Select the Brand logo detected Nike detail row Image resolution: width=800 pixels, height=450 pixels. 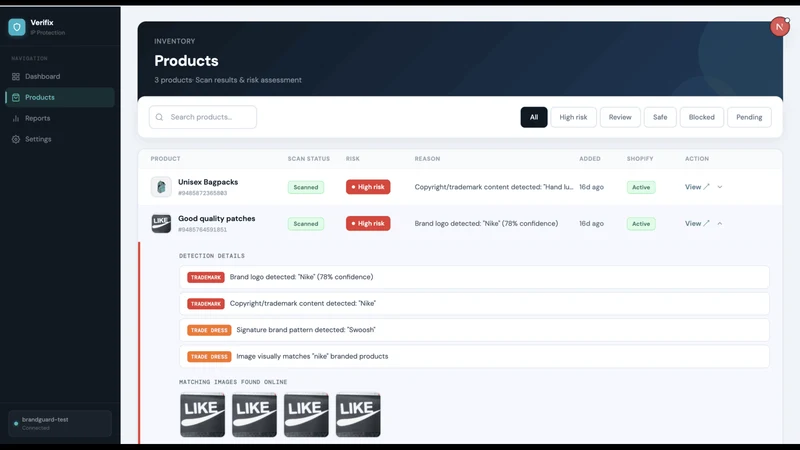(x=474, y=277)
